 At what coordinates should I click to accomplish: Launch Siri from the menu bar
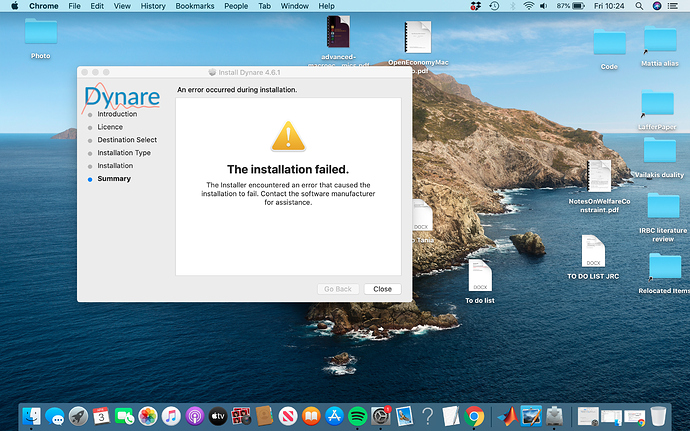click(657, 6)
